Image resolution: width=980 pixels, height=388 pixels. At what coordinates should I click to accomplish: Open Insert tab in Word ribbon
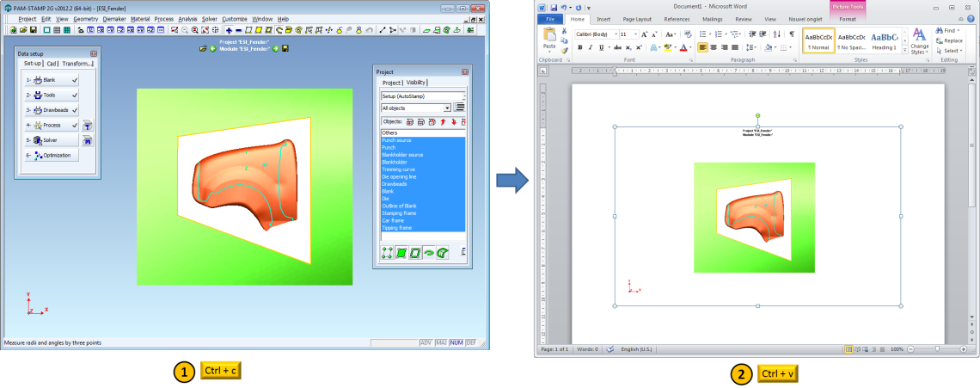click(603, 20)
